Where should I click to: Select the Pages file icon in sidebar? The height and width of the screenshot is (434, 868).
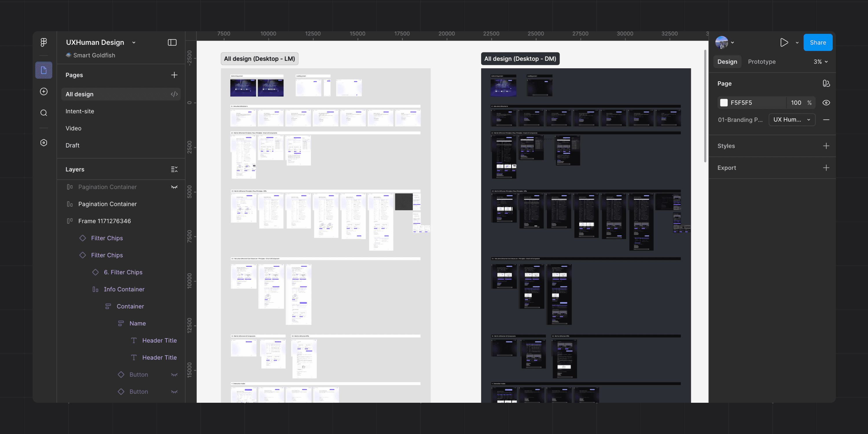coord(44,70)
